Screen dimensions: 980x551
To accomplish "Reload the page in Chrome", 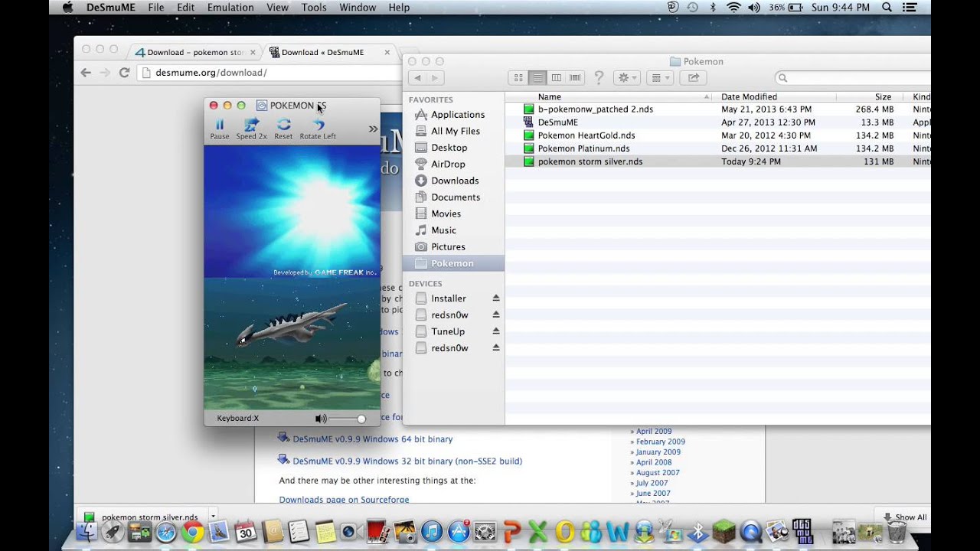I will click(x=124, y=73).
